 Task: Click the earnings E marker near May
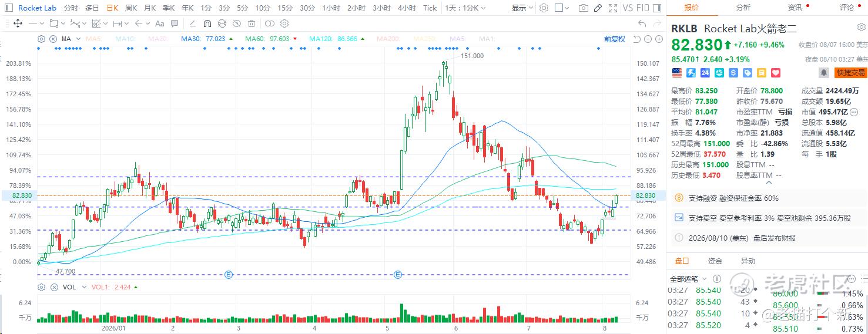tap(398, 274)
